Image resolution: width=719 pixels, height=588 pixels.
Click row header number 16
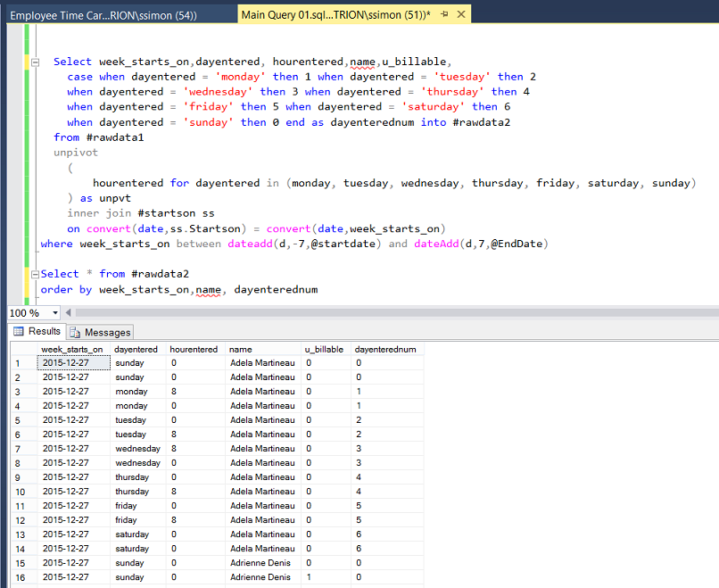(x=18, y=577)
